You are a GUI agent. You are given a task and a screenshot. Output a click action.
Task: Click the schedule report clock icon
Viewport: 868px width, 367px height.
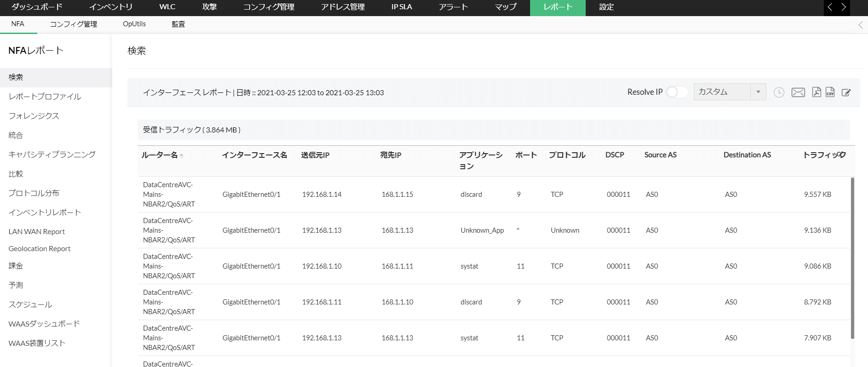pyautogui.click(x=779, y=92)
